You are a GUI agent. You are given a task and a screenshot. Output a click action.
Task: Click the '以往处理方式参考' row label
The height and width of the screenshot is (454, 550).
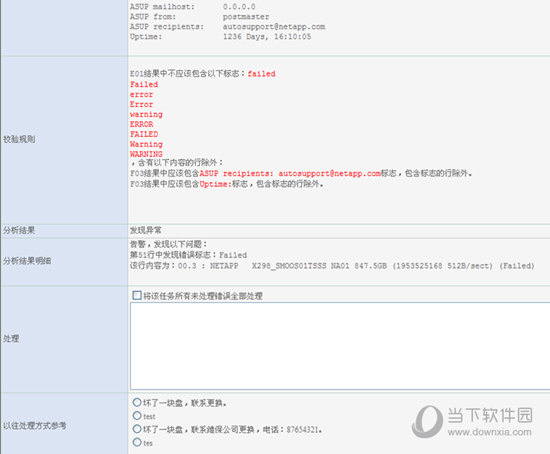point(34,426)
